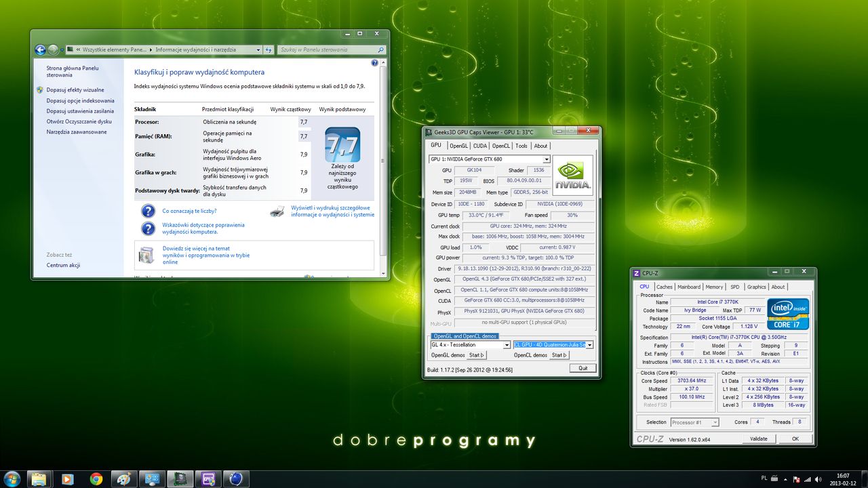Switch to OpenCL tab in GPU Caps Viewer
This screenshot has width=868, height=488.
point(501,146)
